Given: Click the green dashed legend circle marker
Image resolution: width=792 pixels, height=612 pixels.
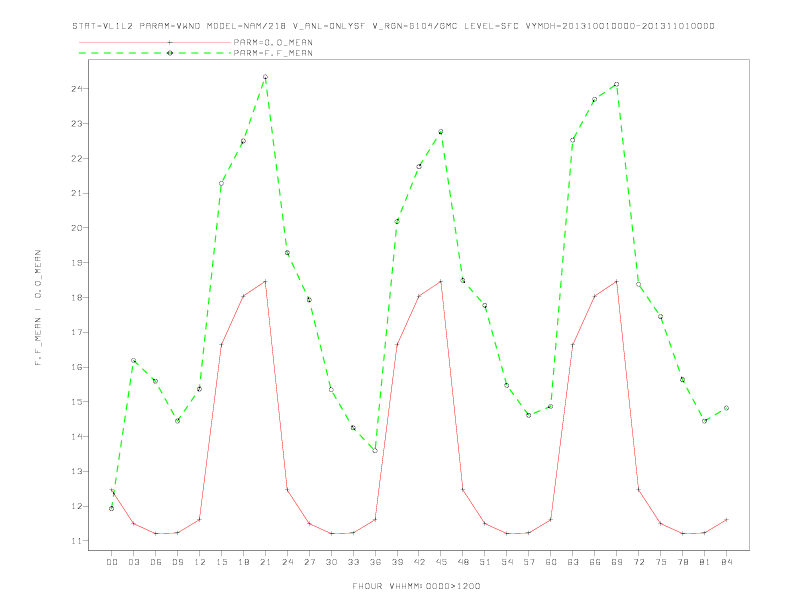Looking at the screenshot, I should [170, 53].
